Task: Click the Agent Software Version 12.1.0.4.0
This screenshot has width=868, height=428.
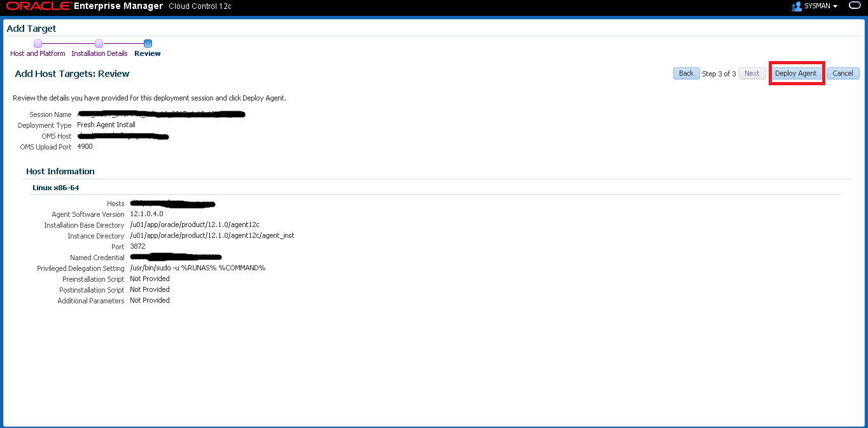Action: [x=146, y=214]
